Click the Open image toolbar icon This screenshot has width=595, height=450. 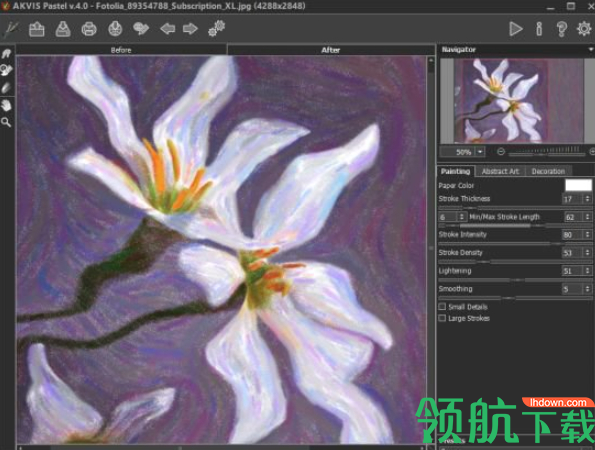pos(37,29)
